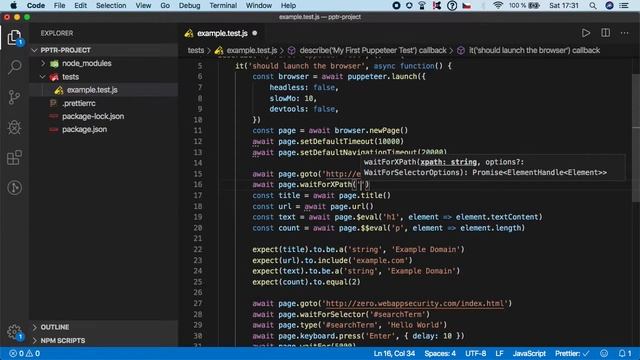Open the macOS Notification Center list icon

624,5
